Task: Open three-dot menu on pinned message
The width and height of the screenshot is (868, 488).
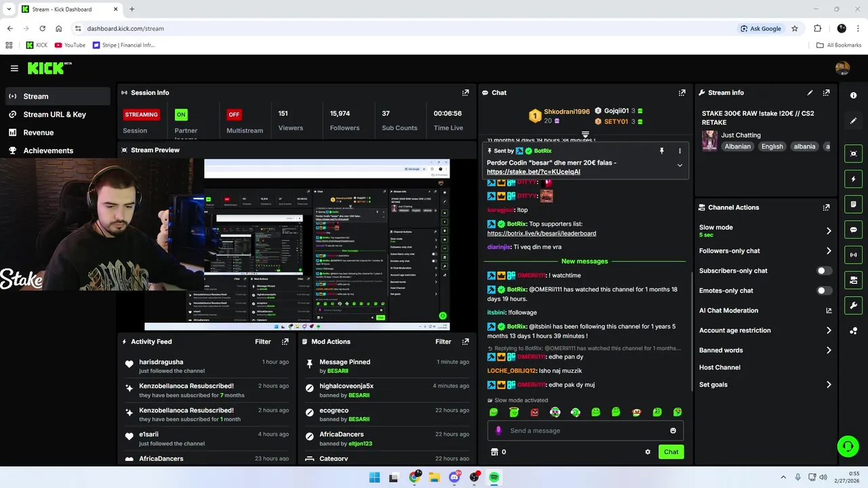Action: (x=679, y=151)
